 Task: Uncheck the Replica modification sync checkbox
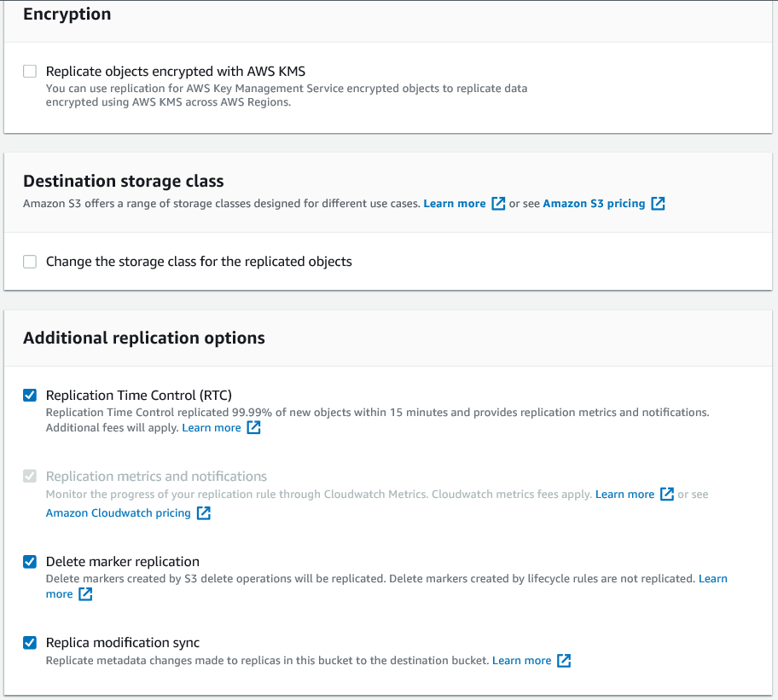pos(30,642)
